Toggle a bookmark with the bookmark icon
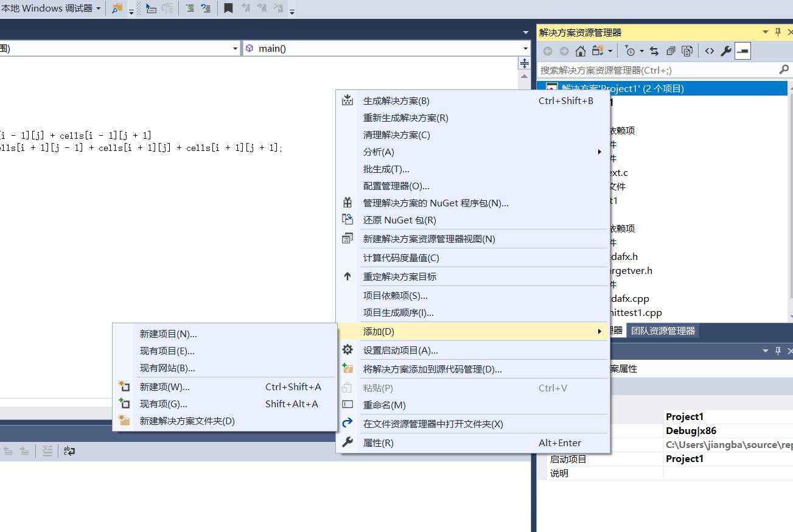The height and width of the screenshot is (532, 793). click(x=228, y=8)
